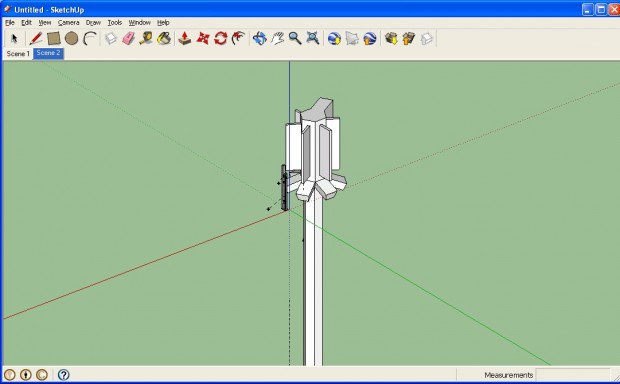620x384 pixels.
Task: Open the View menu
Action: pyautogui.click(x=45, y=23)
